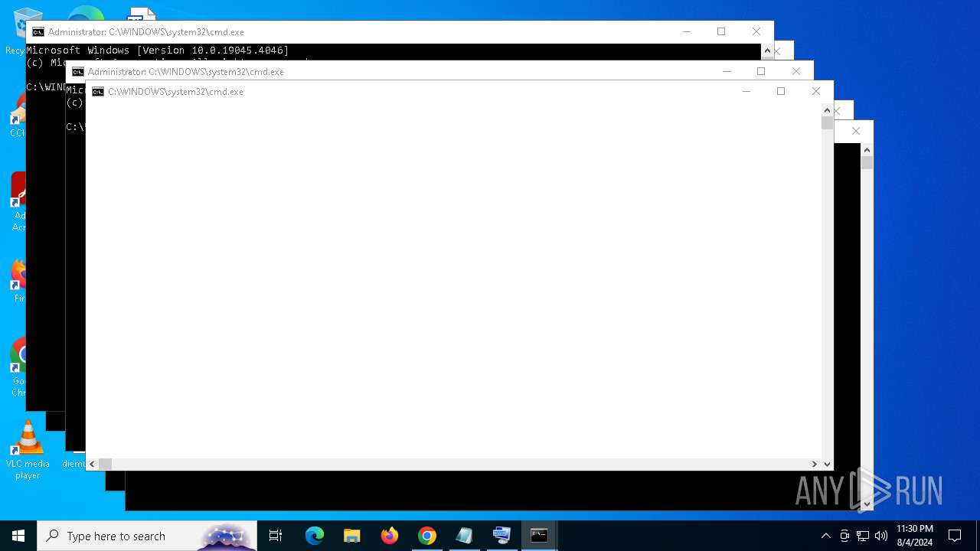Close the partially hidden cmd window at far right

(856, 131)
